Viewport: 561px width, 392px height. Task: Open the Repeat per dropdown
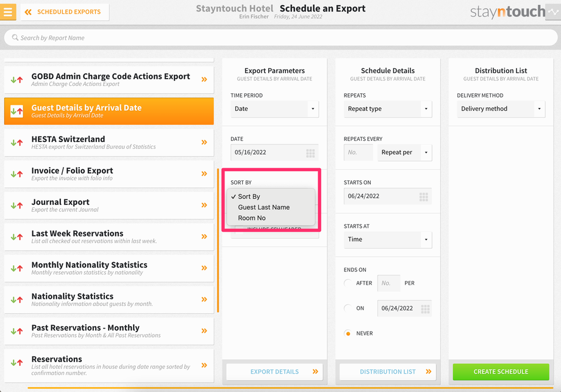point(405,153)
